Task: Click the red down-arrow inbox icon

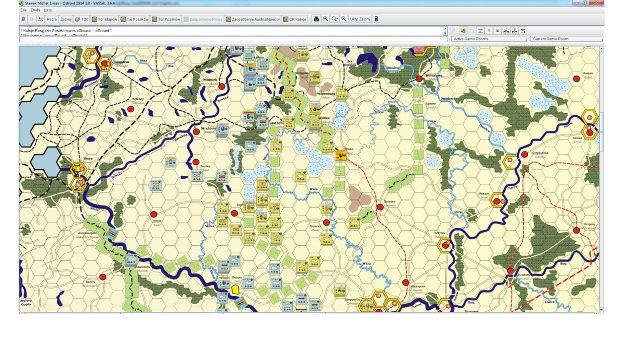Action: [506, 31]
